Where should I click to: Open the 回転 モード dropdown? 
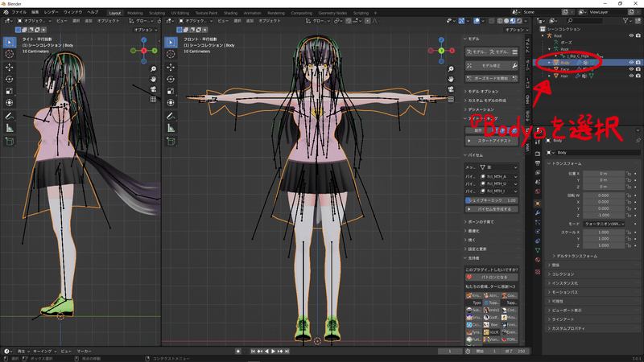pos(604,224)
